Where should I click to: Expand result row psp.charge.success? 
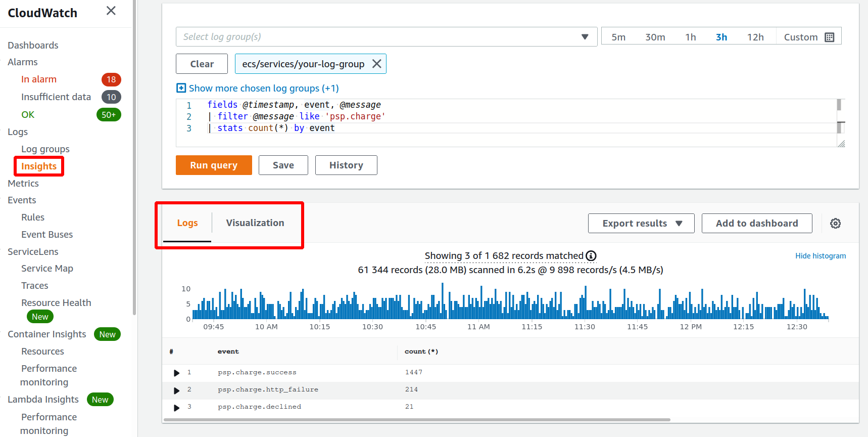tap(176, 373)
